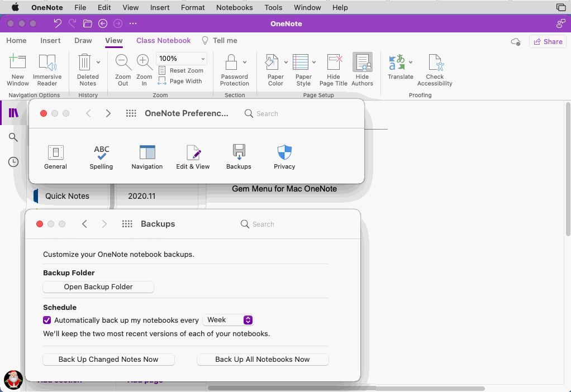Open the 100% zoom level dropdown

(182, 59)
